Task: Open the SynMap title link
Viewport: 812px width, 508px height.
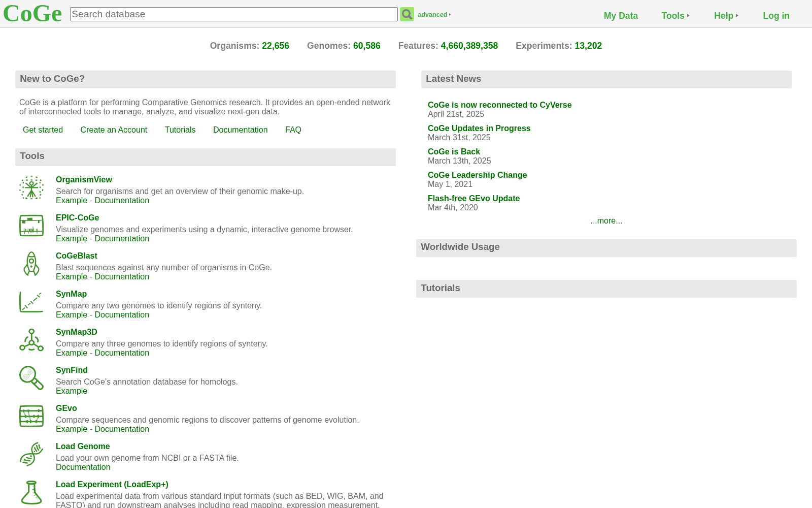Action: pos(71,294)
